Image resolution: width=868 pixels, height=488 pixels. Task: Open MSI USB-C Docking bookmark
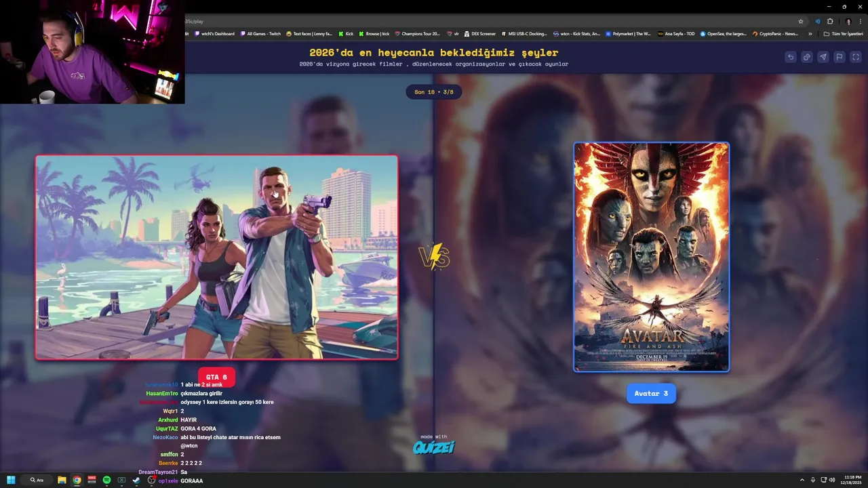point(524,33)
